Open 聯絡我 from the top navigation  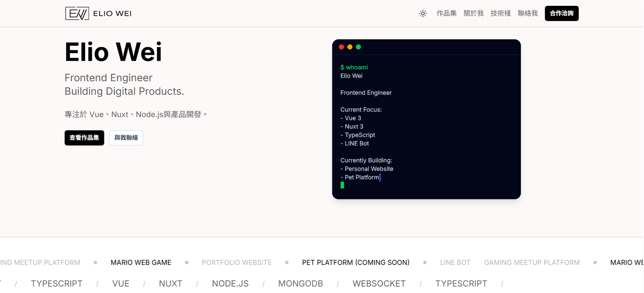(528, 13)
